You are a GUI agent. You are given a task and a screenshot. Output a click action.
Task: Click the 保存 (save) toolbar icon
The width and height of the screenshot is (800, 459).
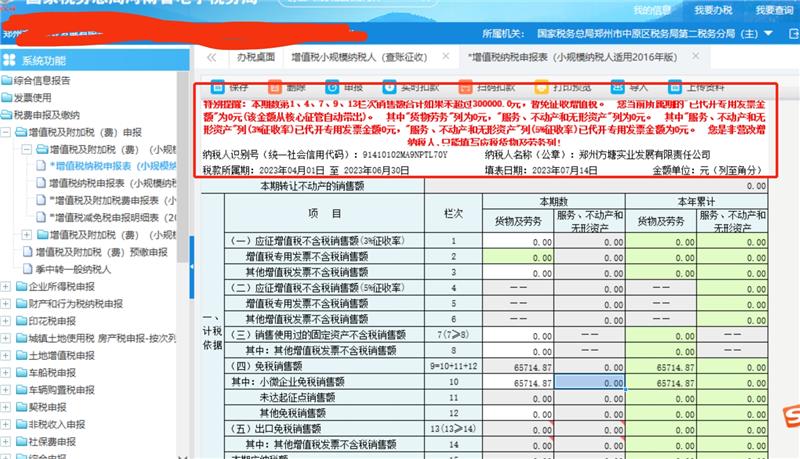tap(214, 88)
